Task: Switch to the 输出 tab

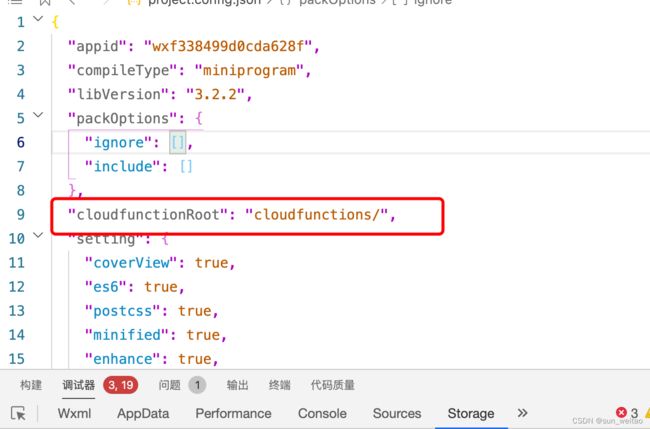Action: pos(237,385)
